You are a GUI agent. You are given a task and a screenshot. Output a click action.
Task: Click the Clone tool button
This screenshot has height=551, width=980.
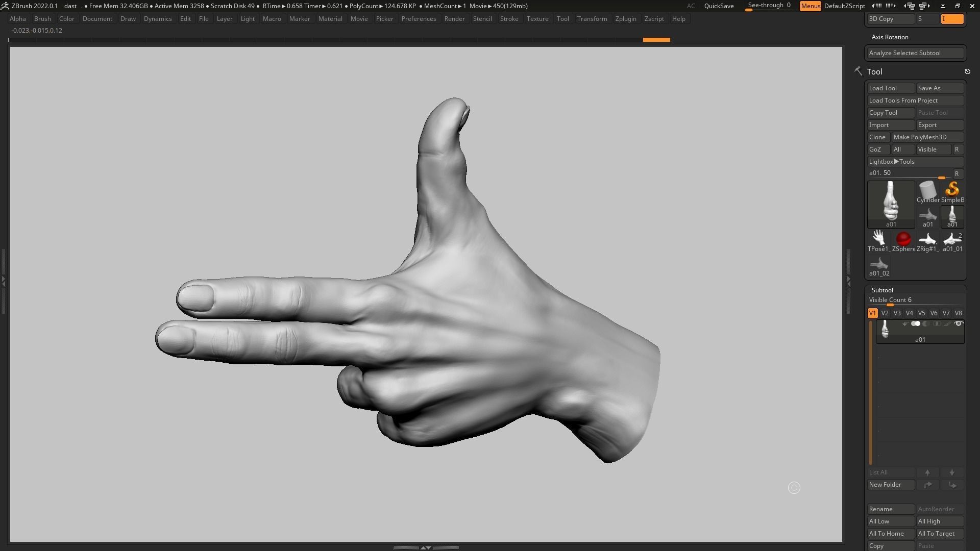[878, 137]
